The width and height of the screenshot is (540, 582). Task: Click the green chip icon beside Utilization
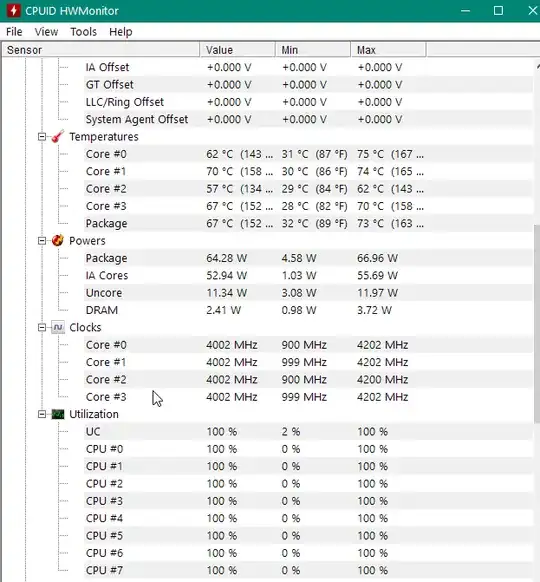58,414
